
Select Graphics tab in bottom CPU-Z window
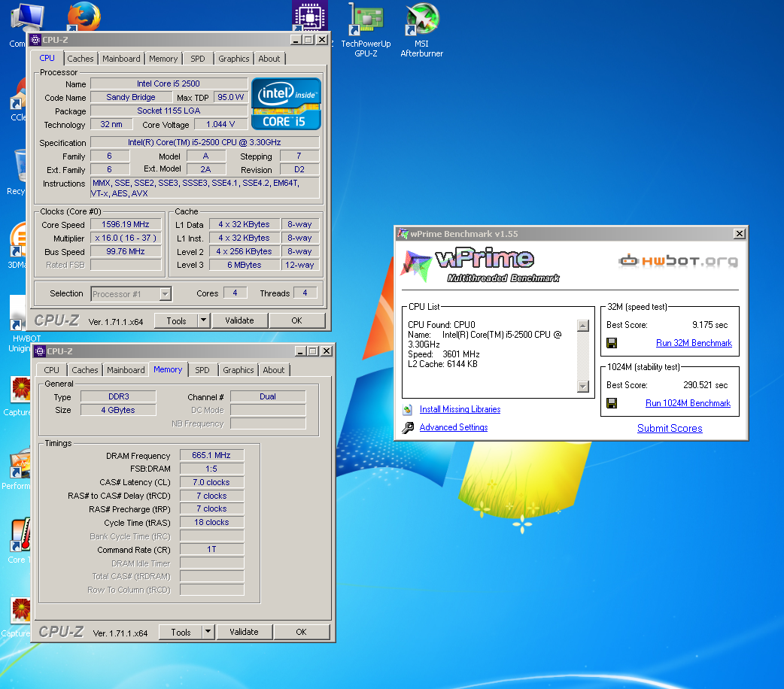click(238, 370)
